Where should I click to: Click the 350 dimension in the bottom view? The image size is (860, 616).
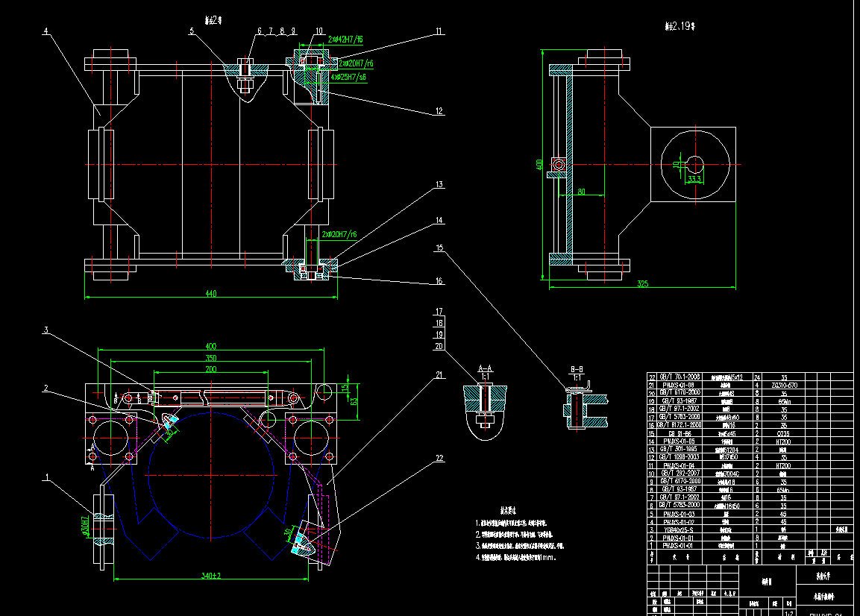[210, 358]
